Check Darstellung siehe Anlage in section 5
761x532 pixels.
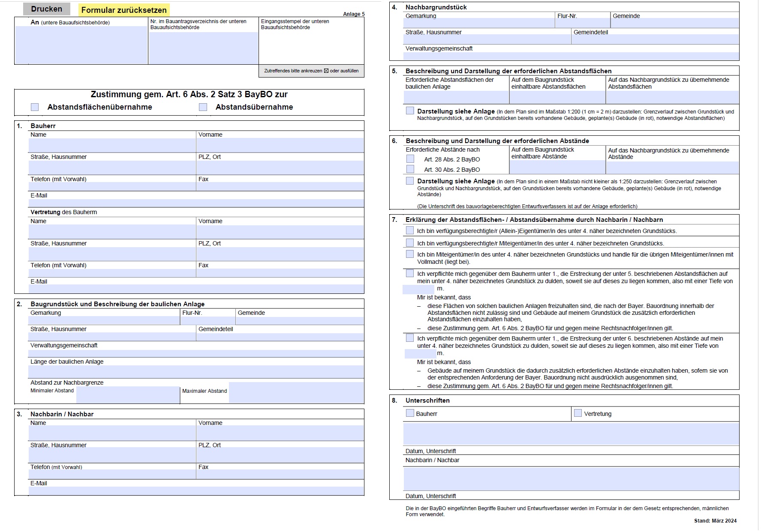(x=410, y=111)
